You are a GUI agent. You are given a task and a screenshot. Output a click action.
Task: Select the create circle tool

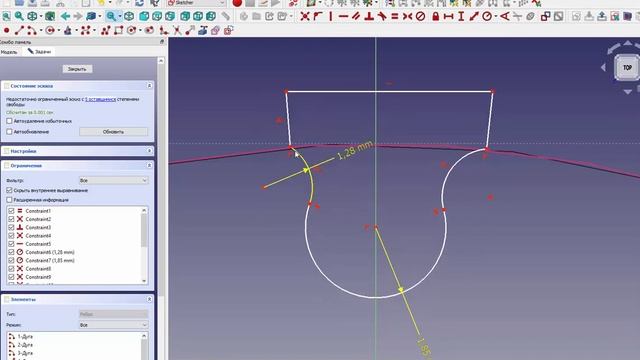pos(50,31)
